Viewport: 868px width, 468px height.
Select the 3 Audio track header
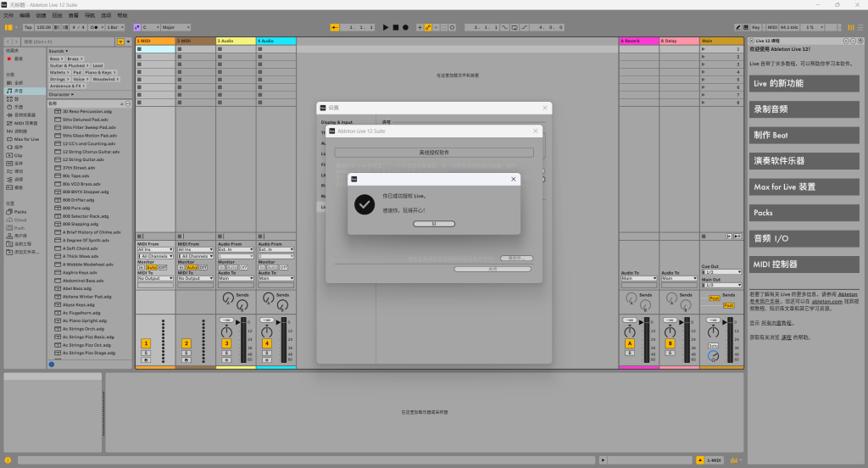(236, 41)
